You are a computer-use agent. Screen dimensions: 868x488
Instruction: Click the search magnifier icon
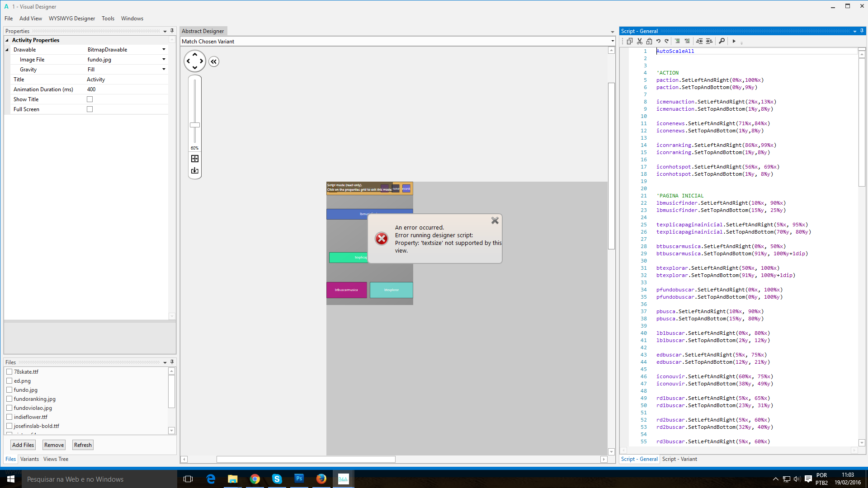pyautogui.click(x=722, y=41)
